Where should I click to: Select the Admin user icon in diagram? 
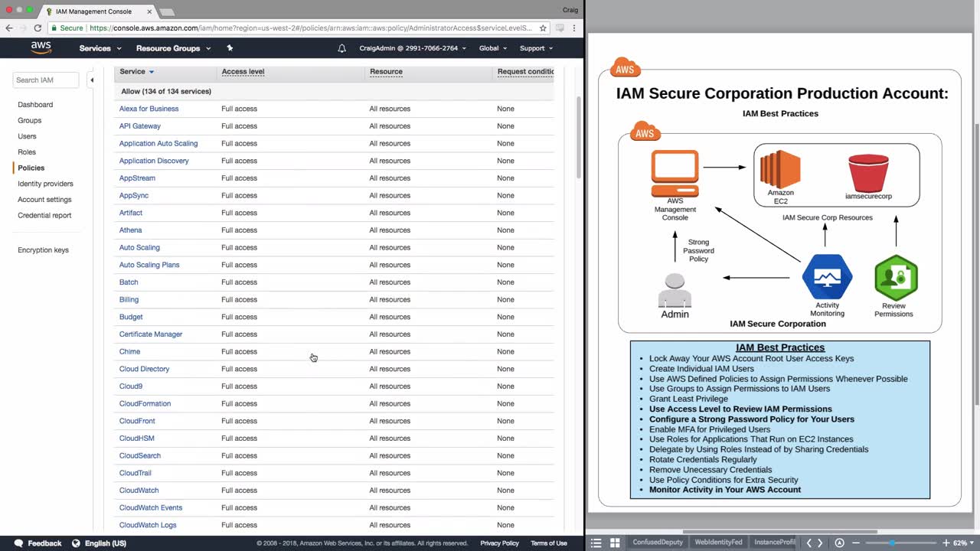[675, 290]
